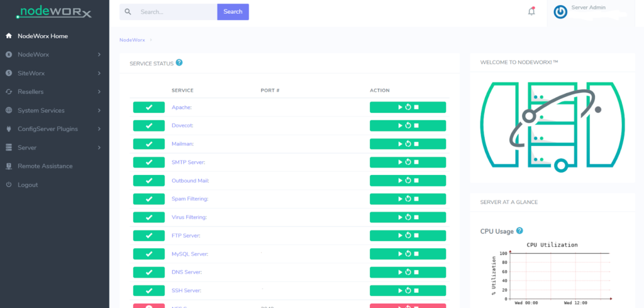Screen dimensions: 644x308
Task: Click the Welcome to NodeWorx server illustration
Action: pos(552,127)
